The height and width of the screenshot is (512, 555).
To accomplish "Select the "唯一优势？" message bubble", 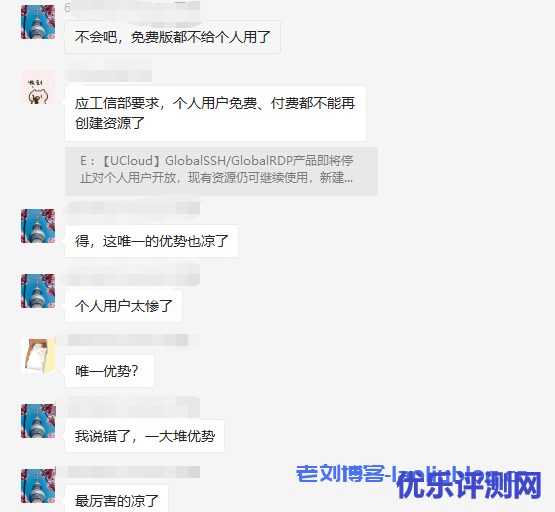I will (109, 371).
